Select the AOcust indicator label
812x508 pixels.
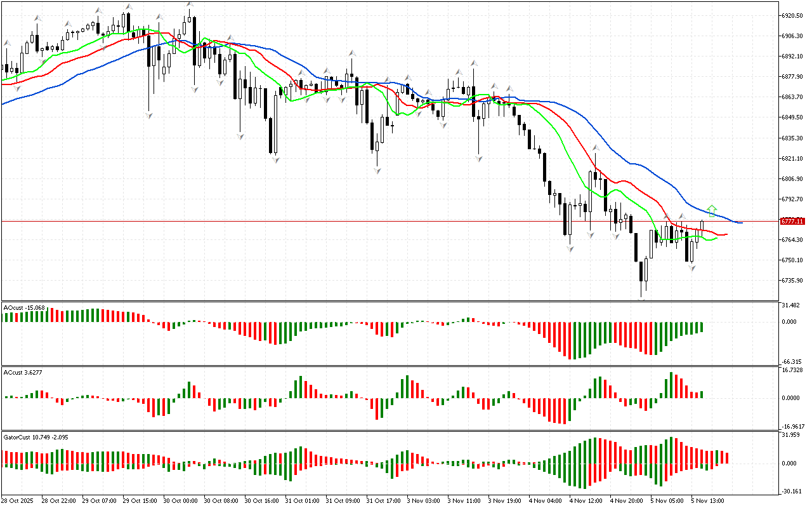(x=24, y=308)
